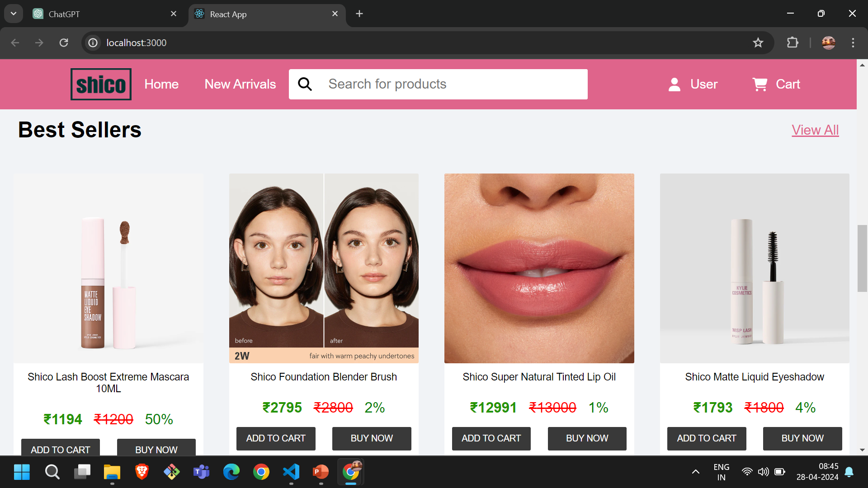
Task: Bookmark this page with the star icon
Action: (x=758, y=42)
